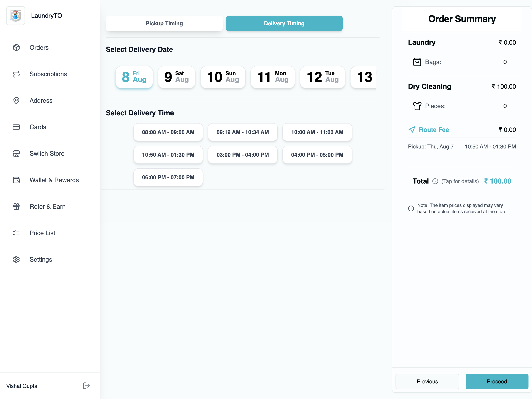Click the Cards credit card icon

click(16, 127)
